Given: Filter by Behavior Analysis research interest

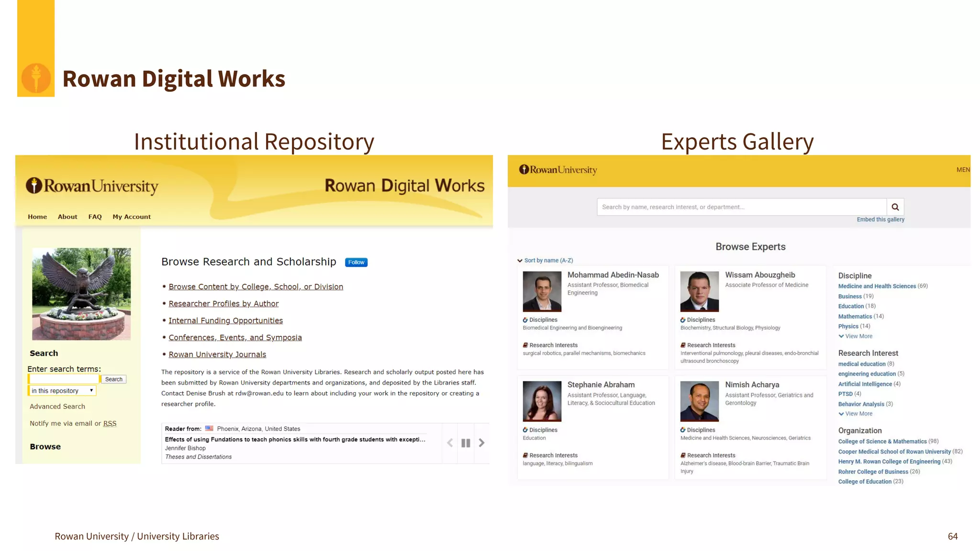Looking at the screenshot, I should pos(861,404).
